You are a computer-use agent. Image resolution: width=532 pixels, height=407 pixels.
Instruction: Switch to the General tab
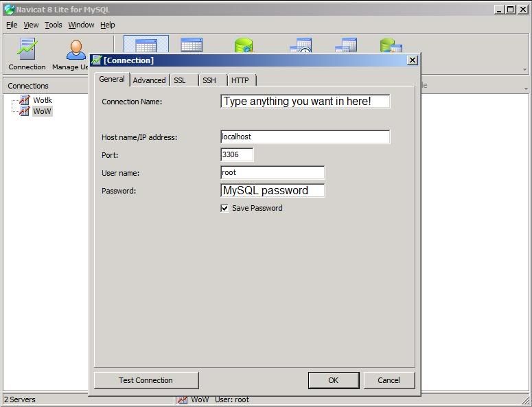pyautogui.click(x=112, y=79)
